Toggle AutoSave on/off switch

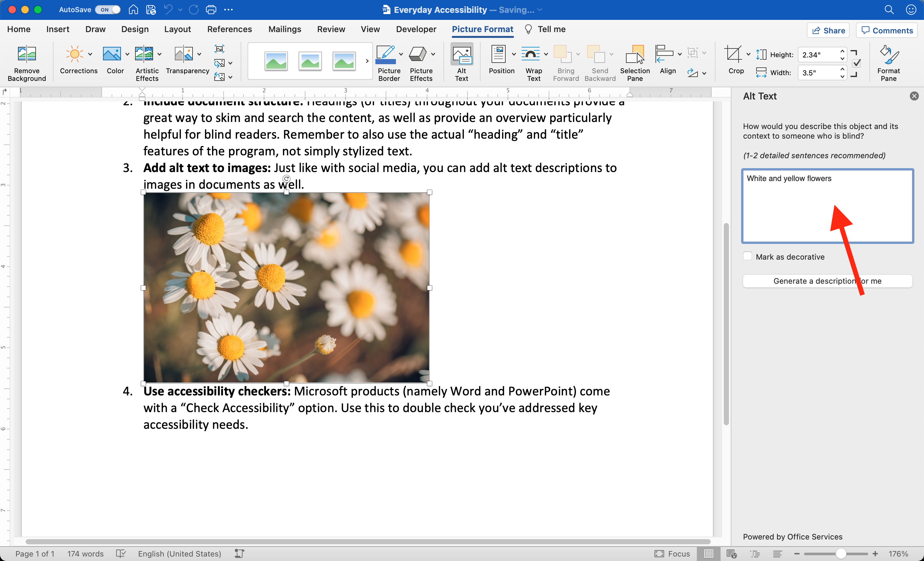coord(107,9)
